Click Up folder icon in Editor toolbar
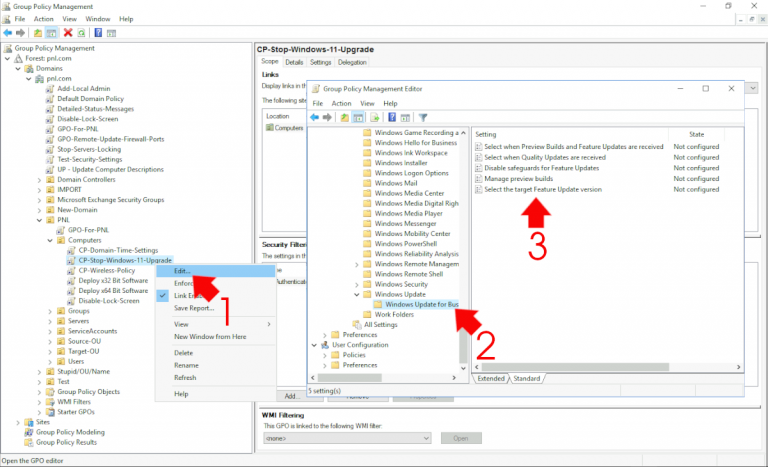Viewport: 768px width, 467px height. click(x=345, y=118)
